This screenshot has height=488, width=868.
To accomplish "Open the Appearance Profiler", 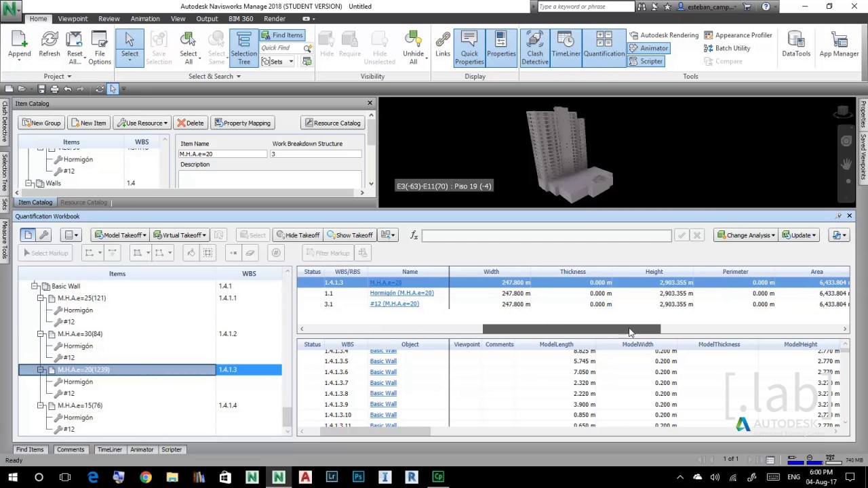I will click(x=738, y=35).
